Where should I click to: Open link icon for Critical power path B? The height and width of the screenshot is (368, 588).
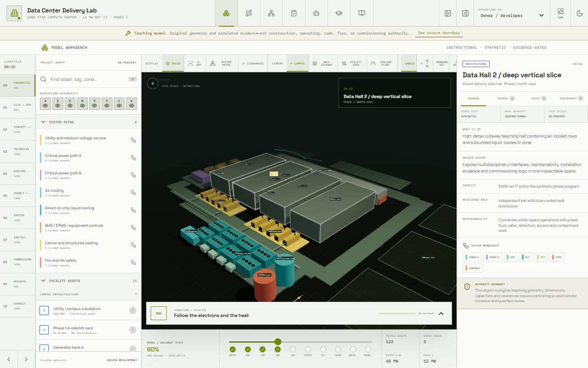tap(133, 175)
